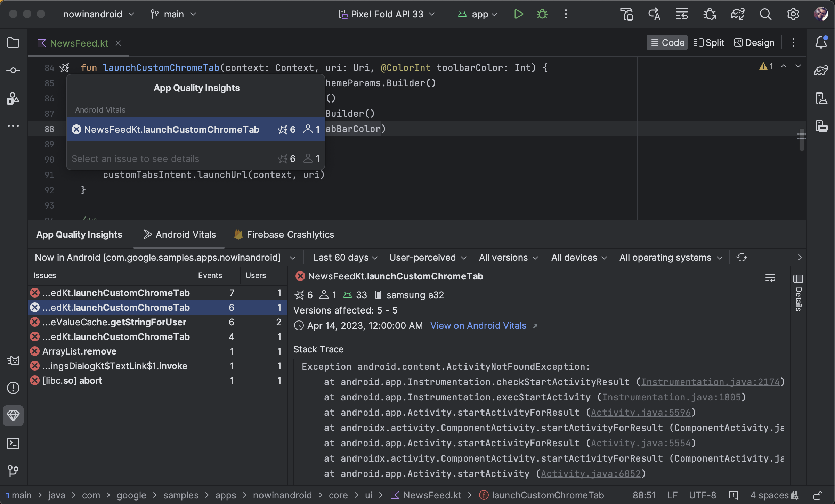Click the Debug app icon
835x504 pixels.
[x=542, y=14]
